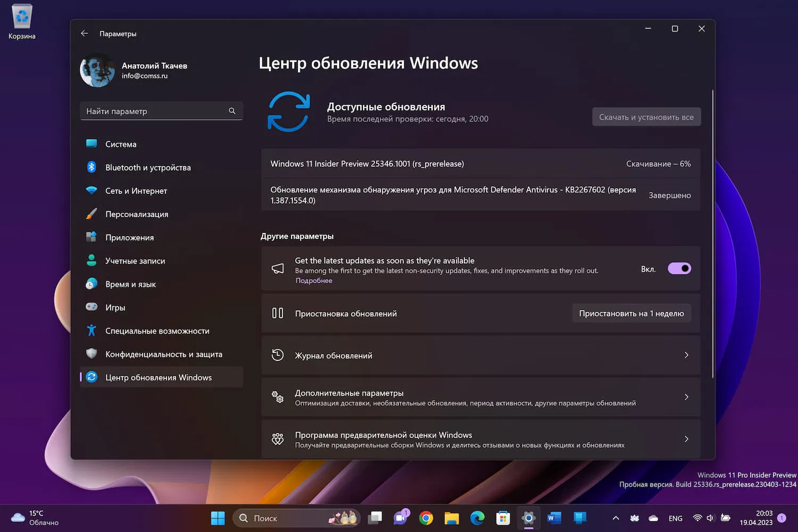Screen dimensions: 798x532
Task: Click the volume icon in the system tray
Action: click(x=710, y=518)
